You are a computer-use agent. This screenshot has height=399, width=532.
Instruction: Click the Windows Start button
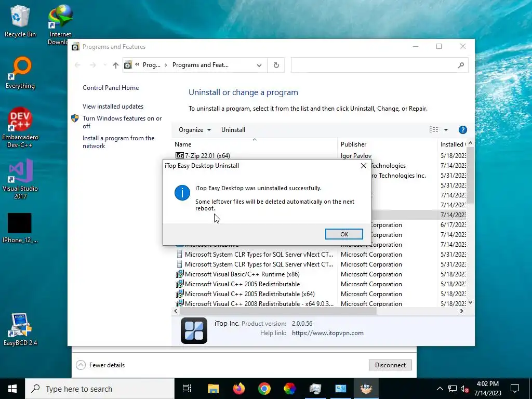[12, 389]
